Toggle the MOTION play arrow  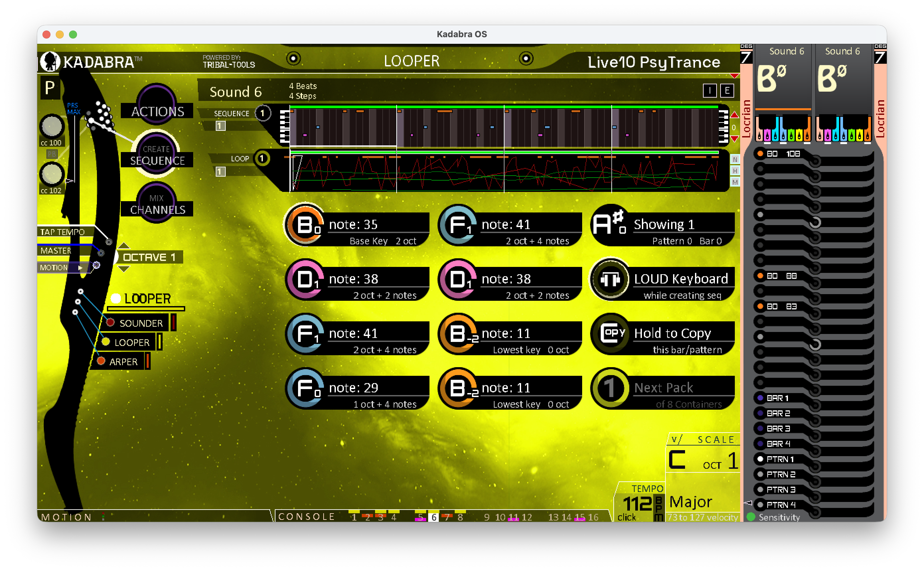pyautogui.click(x=80, y=268)
